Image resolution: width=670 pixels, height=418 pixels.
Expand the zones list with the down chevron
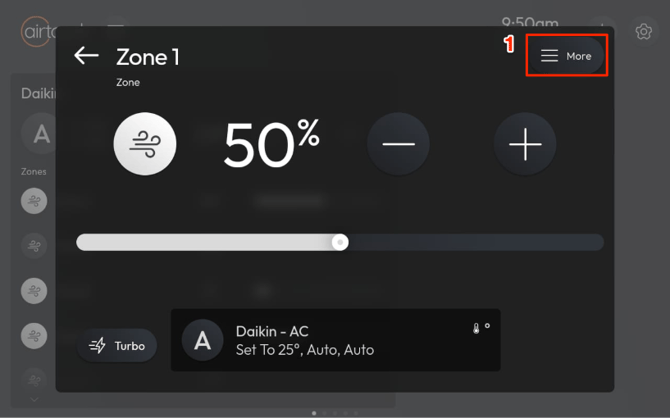click(34, 399)
